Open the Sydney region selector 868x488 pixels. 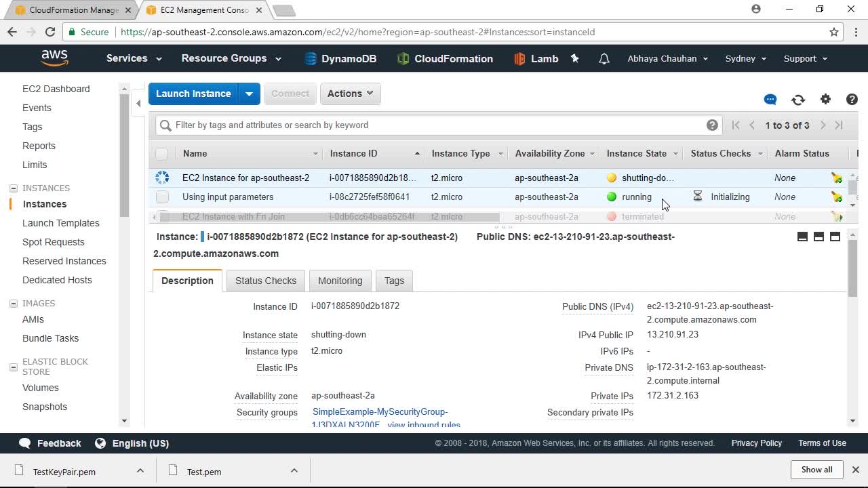746,58
